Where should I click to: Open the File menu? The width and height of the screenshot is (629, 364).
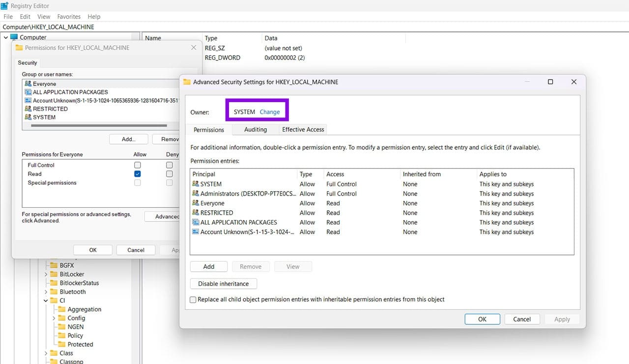point(8,17)
